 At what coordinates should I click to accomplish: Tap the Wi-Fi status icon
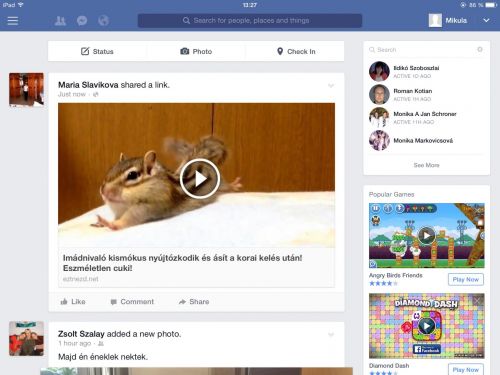tap(21, 5)
